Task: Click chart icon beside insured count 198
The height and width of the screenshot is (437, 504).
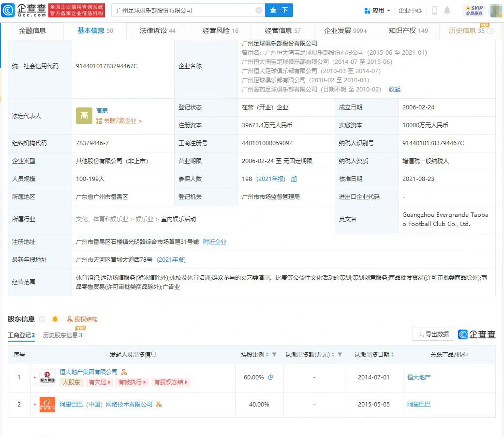Action: 294,179
